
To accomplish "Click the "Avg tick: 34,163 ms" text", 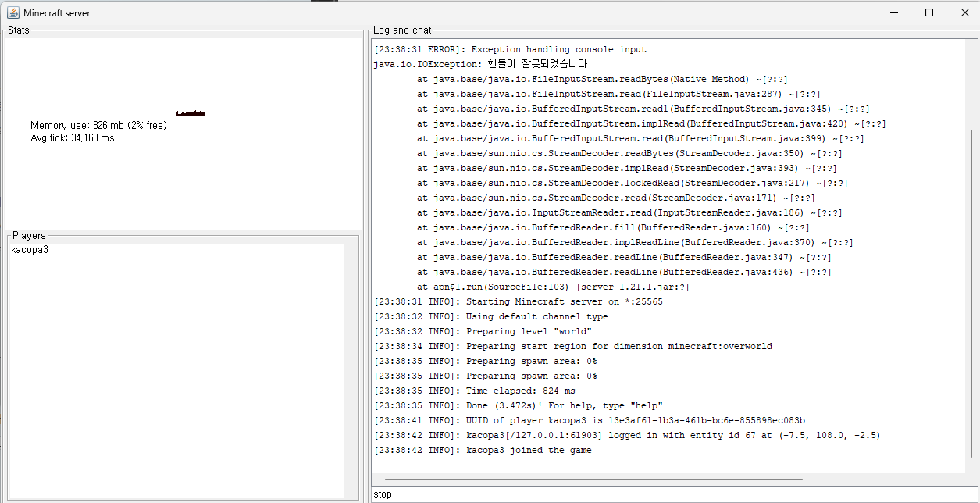I will (x=73, y=137).
